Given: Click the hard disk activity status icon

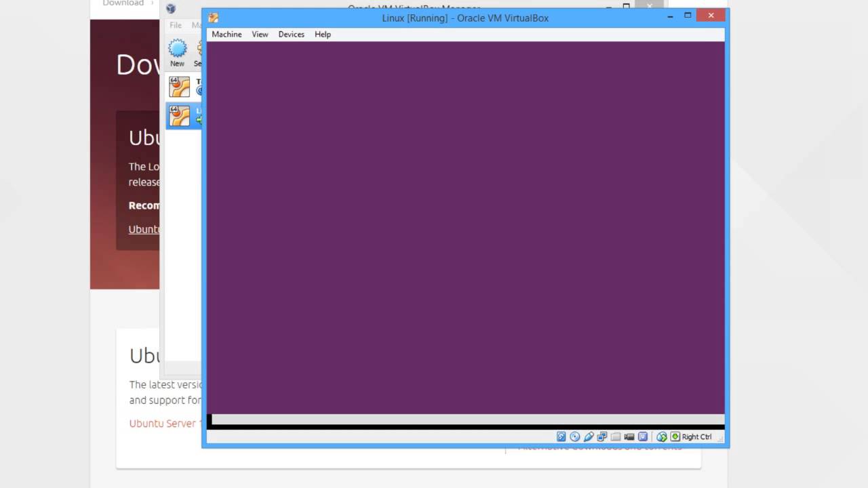Looking at the screenshot, I should point(561,436).
